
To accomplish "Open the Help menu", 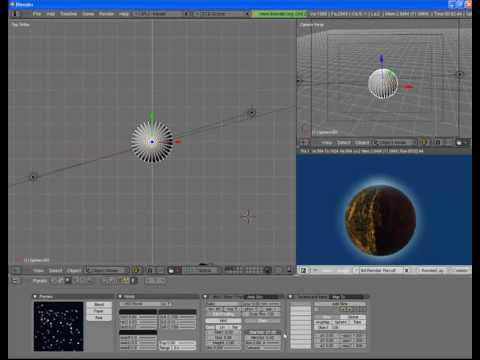I will click(x=124, y=14).
